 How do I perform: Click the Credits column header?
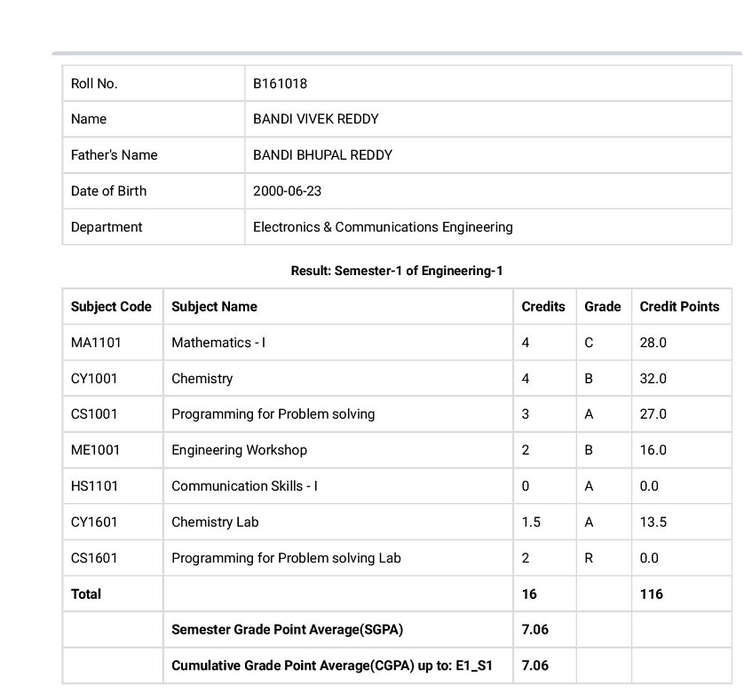[543, 307]
